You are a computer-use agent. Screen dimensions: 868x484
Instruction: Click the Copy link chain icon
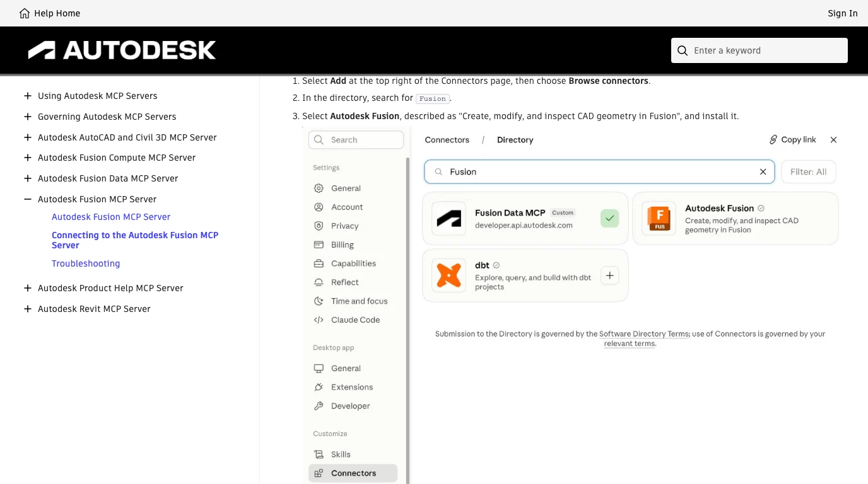click(773, 140)
